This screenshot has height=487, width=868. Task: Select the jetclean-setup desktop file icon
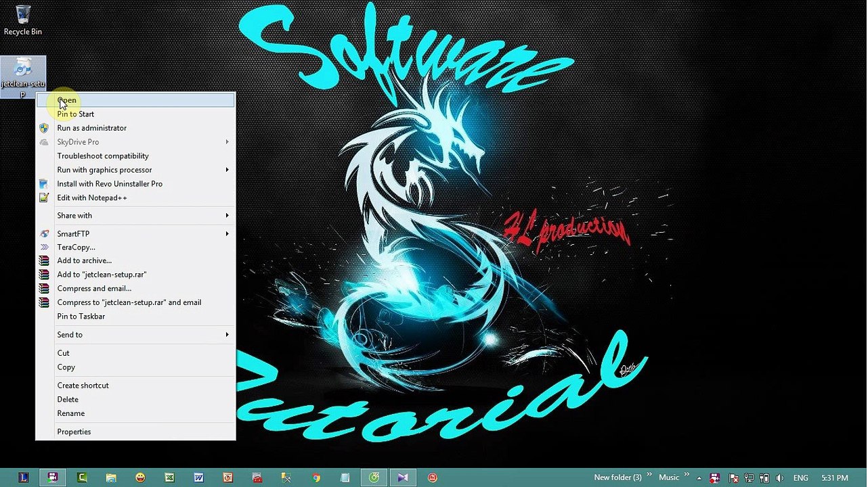tap(23, 77)
